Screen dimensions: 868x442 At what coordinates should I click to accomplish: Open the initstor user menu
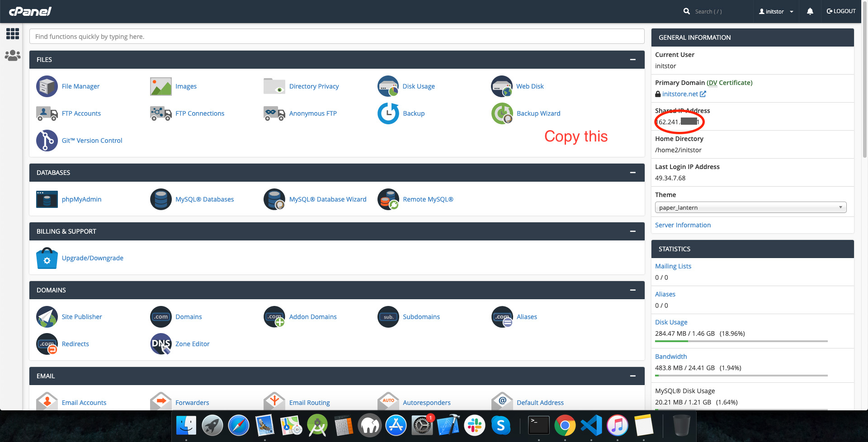click(776, 11)
